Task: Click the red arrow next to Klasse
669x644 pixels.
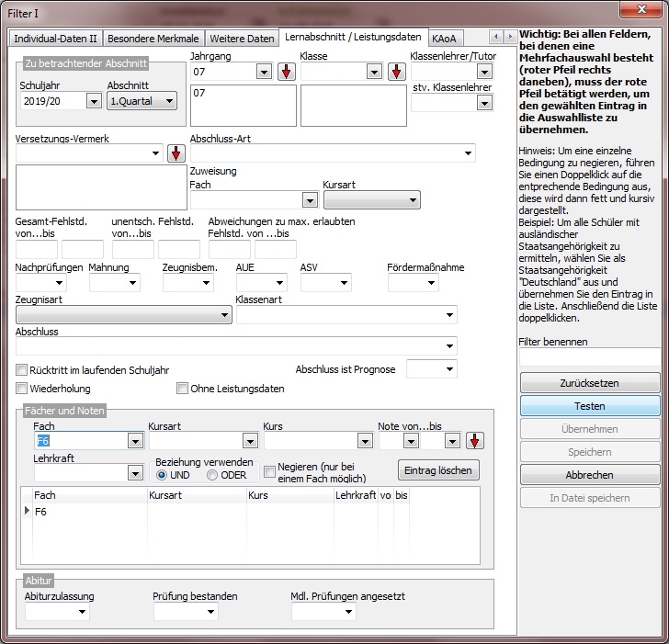Action: pyautogui.click(x=397, y=72)
